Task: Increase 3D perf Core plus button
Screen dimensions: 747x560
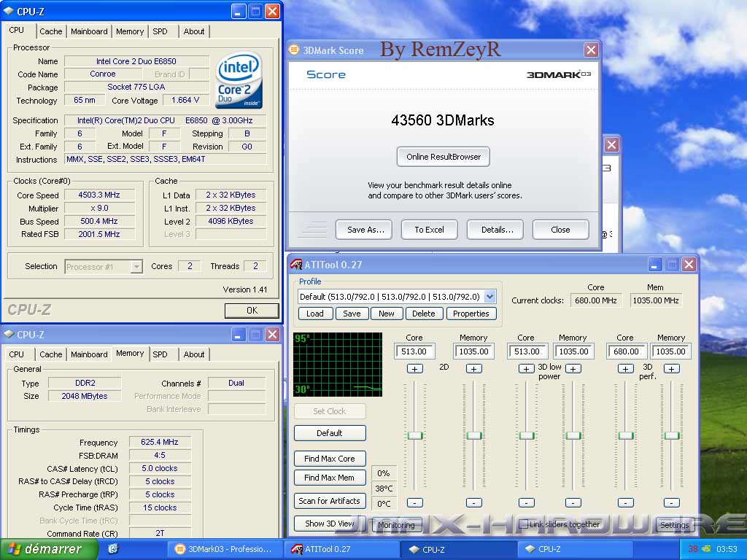Action: (625, 368)
